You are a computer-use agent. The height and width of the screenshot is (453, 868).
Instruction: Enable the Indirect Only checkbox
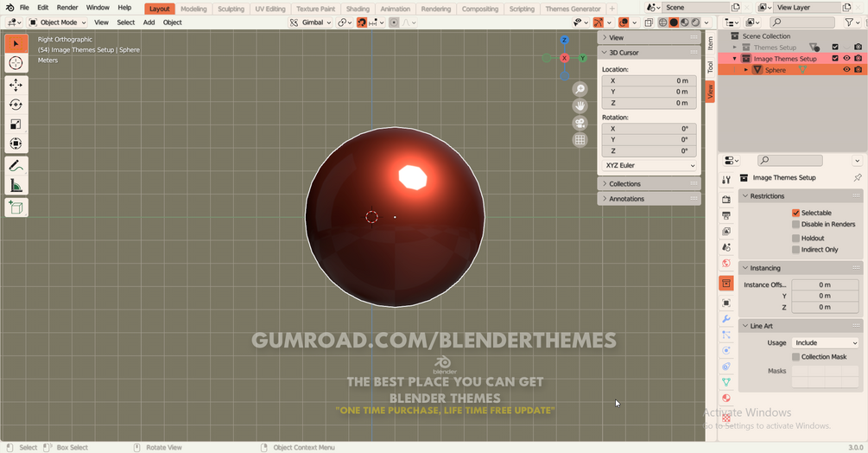(x=795, y=250)
